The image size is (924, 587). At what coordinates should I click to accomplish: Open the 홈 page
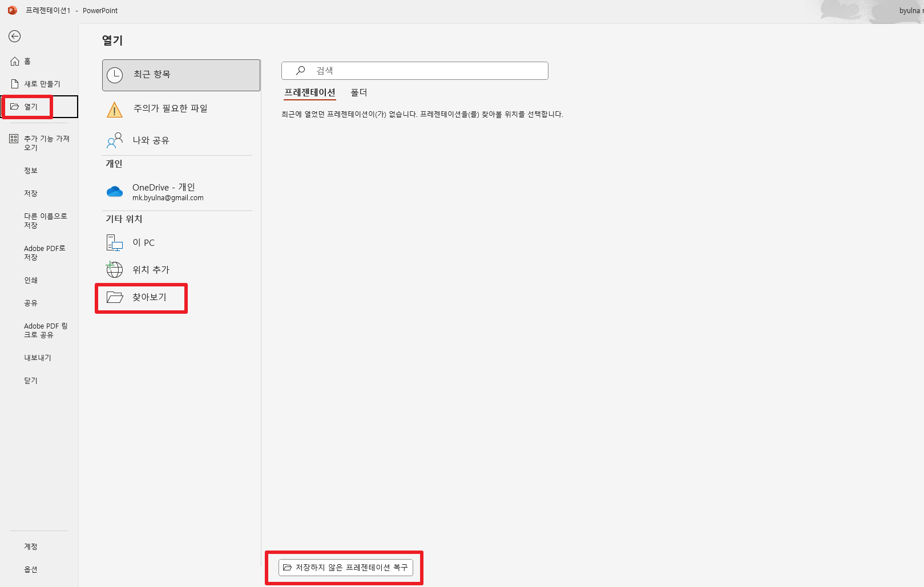coord(26,61)
